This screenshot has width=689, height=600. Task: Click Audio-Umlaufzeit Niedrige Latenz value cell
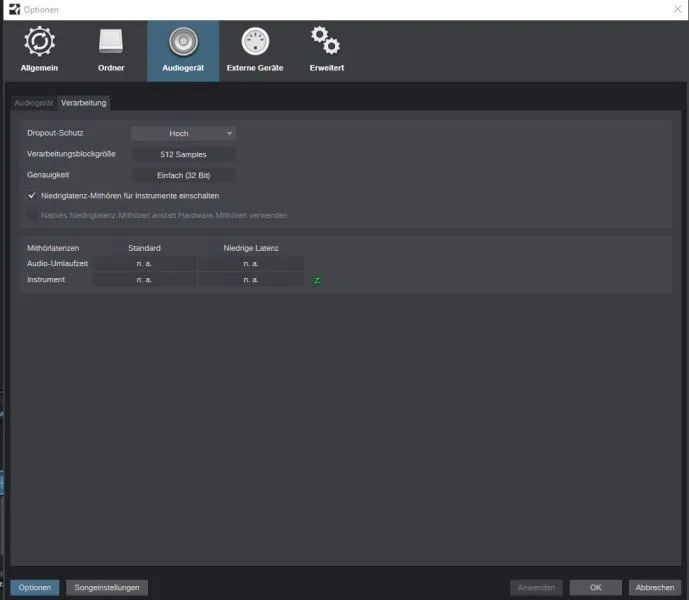[x=251, y=264]
